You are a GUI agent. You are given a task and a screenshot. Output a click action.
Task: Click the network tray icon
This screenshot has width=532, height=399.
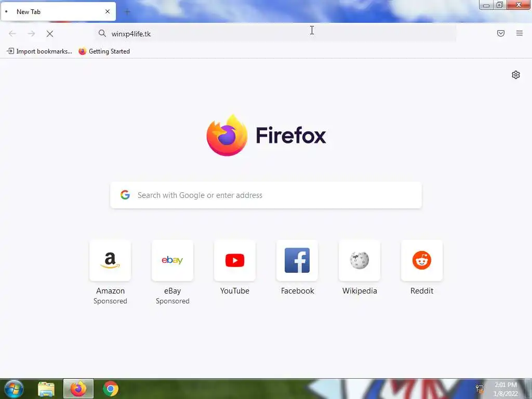[x=480, y=389]
